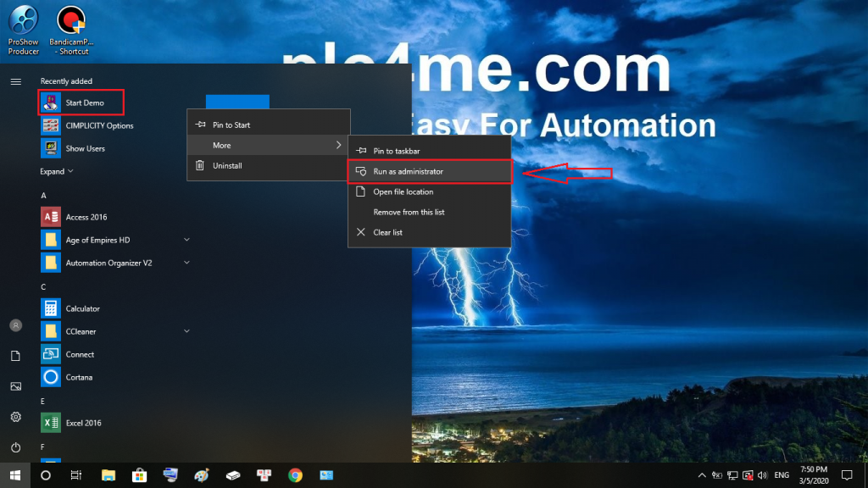Open Cortana app entry
Screen dimensions: 868x488
pos(79,377)
